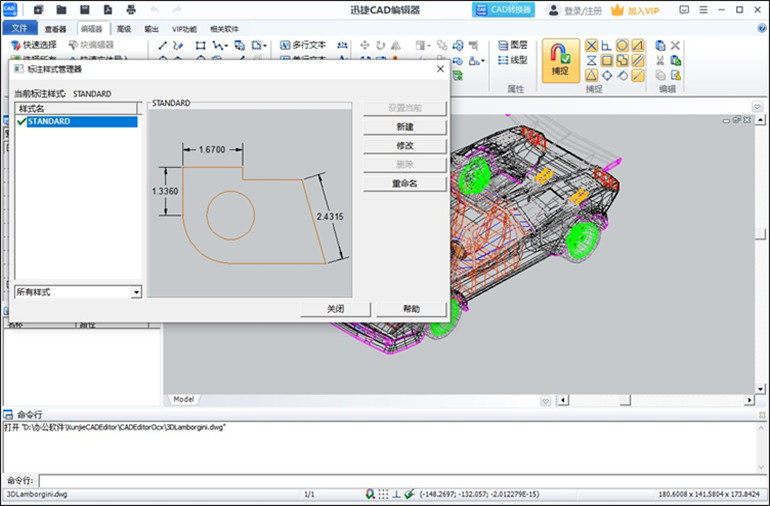Toggle the diamond quadrant snap option

(607, 75)
